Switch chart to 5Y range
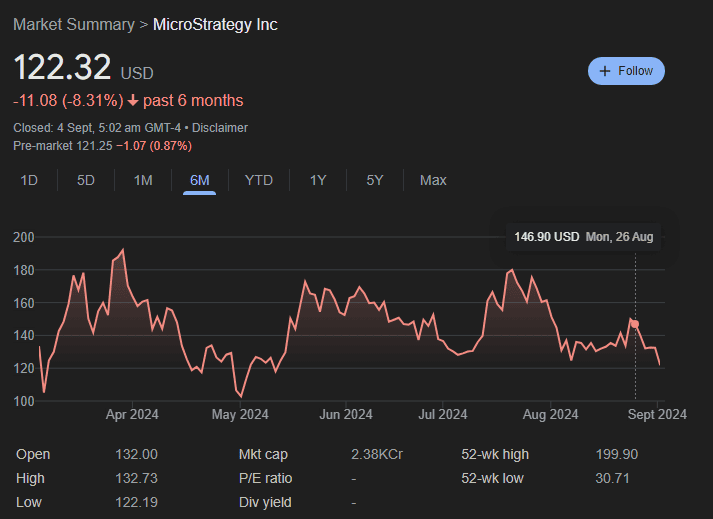 375,180
